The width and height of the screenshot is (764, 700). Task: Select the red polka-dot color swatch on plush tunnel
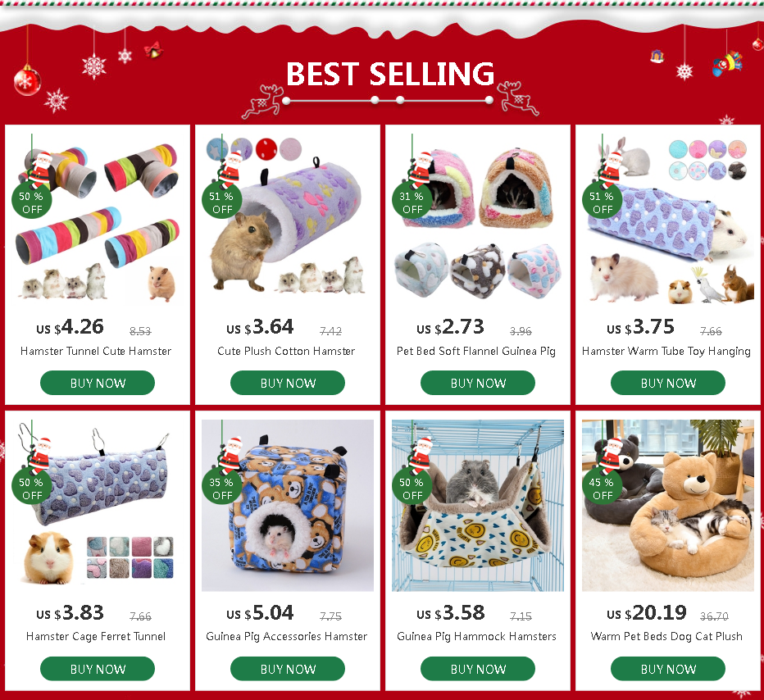pyautogui.click(x=266, y=149)
